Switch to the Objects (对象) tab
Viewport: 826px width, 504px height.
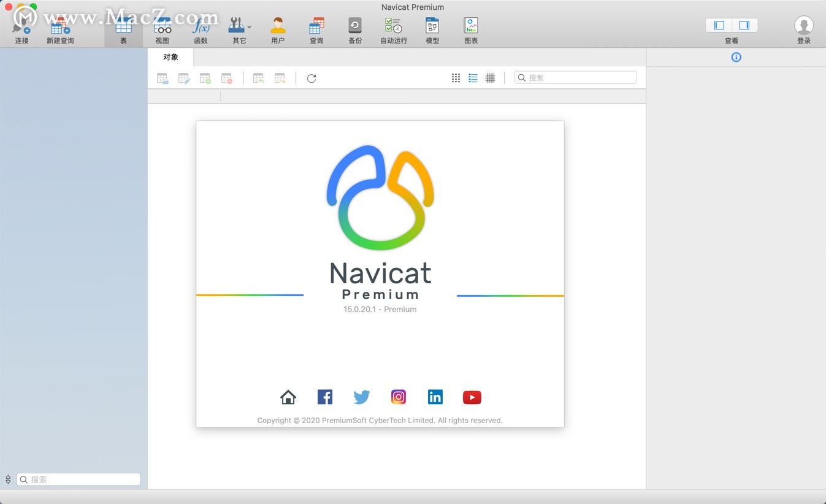pyautogui.click(x=170, y=56)
